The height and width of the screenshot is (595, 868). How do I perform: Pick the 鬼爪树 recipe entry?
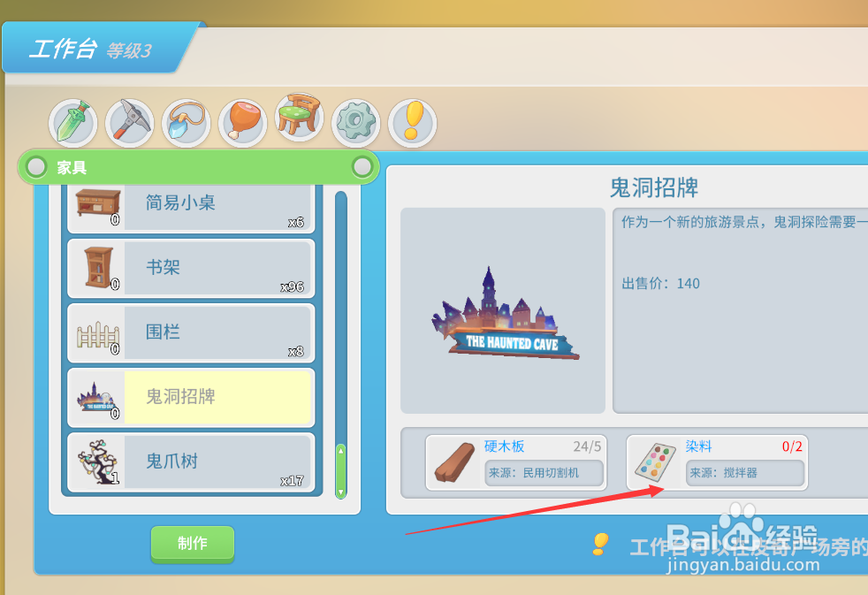(x=191, y=462)
